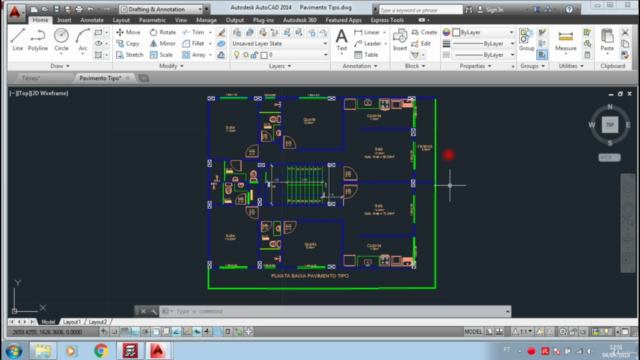The height and width of the screenshot is (360, 640).
Task: Open the Unsaved Layer State dropdown
Action: (x=280, y=43)
